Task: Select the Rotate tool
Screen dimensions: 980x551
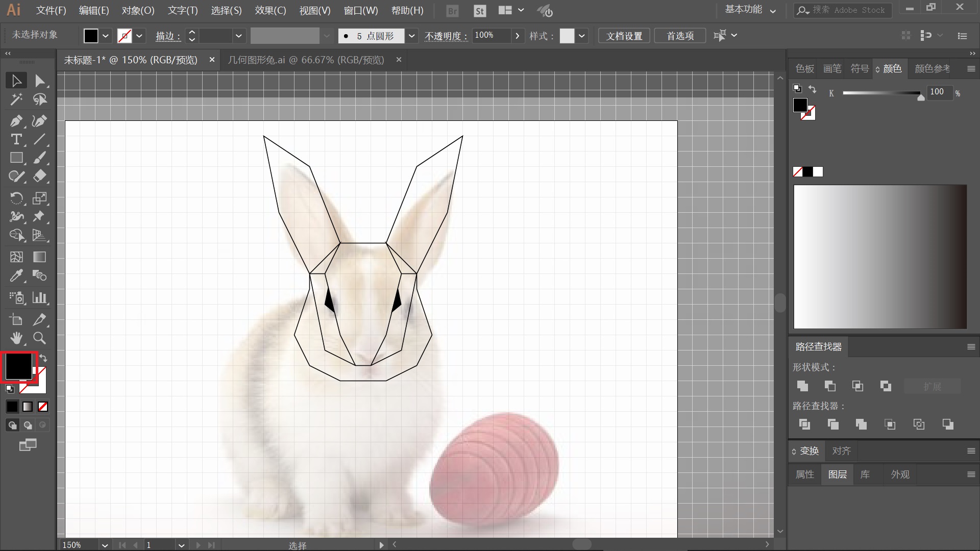Action: [16, 198]
